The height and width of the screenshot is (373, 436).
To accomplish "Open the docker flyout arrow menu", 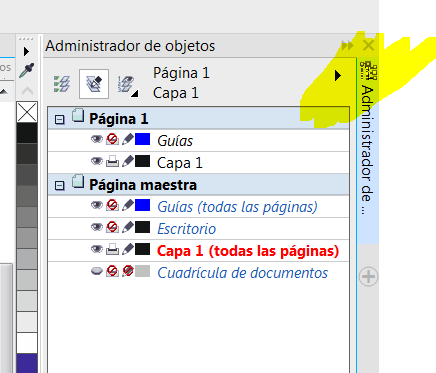I will tap(338, 76).
